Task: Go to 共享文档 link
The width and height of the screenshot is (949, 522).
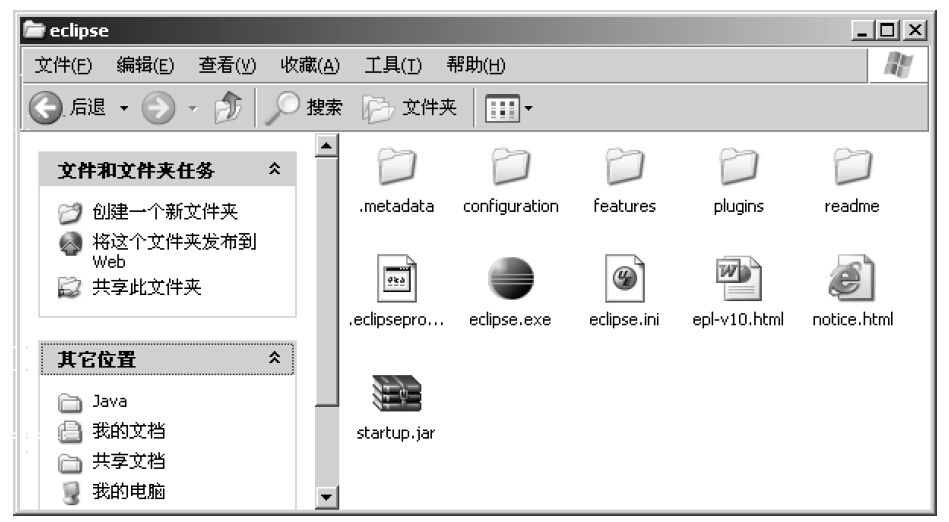Action: pos(128,461)
